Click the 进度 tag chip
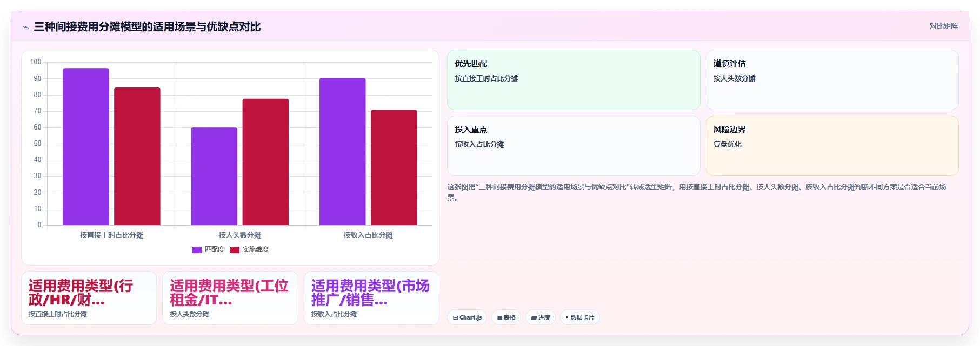 [541, 317]
